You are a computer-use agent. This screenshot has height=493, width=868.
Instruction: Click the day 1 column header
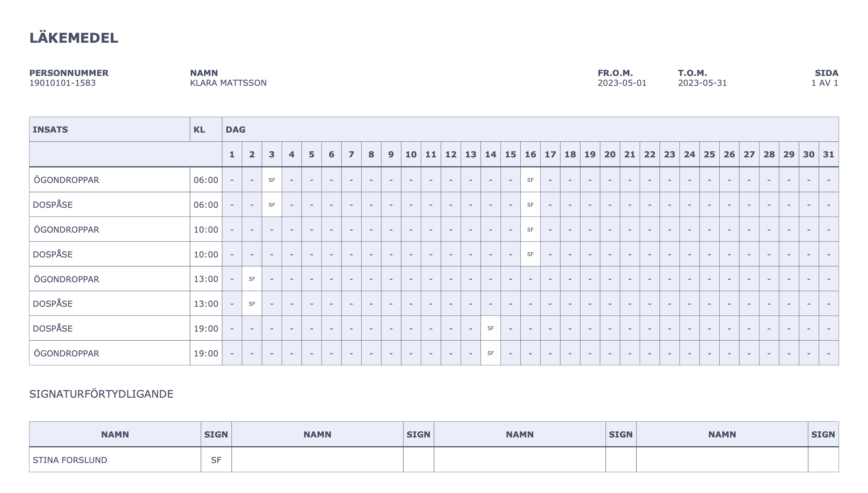232,154
